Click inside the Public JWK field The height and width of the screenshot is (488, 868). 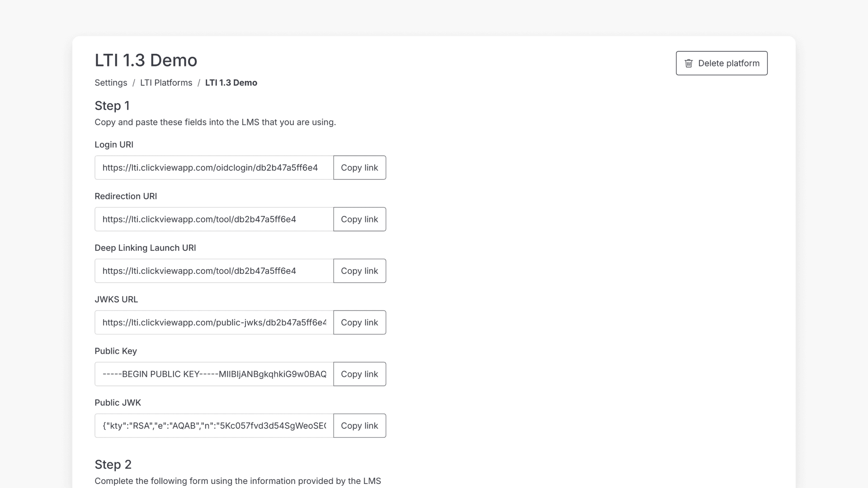[x=214, y=426]
